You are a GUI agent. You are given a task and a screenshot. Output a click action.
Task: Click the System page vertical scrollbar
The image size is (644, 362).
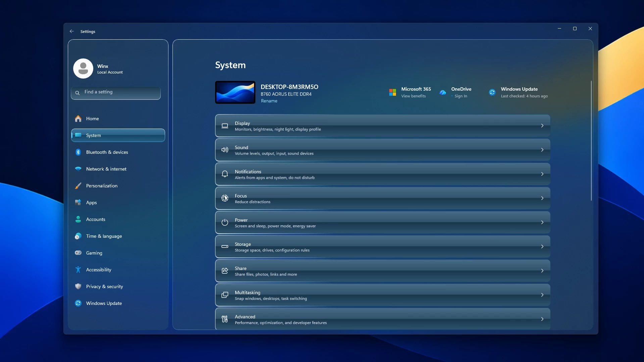tap(591, 140)
